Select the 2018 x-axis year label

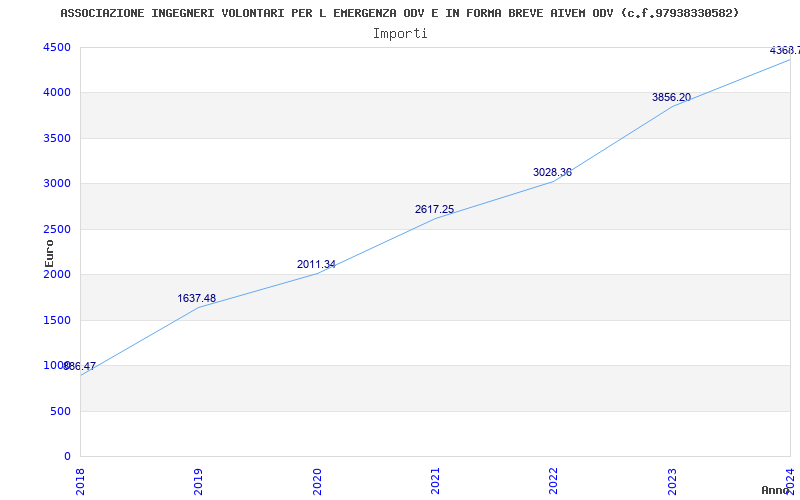coord(80,482)
